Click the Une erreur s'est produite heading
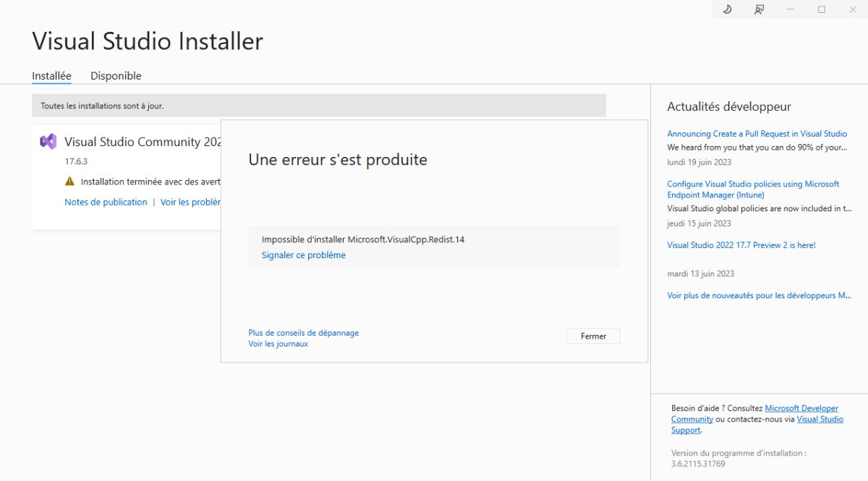 [x=338, y=160]
